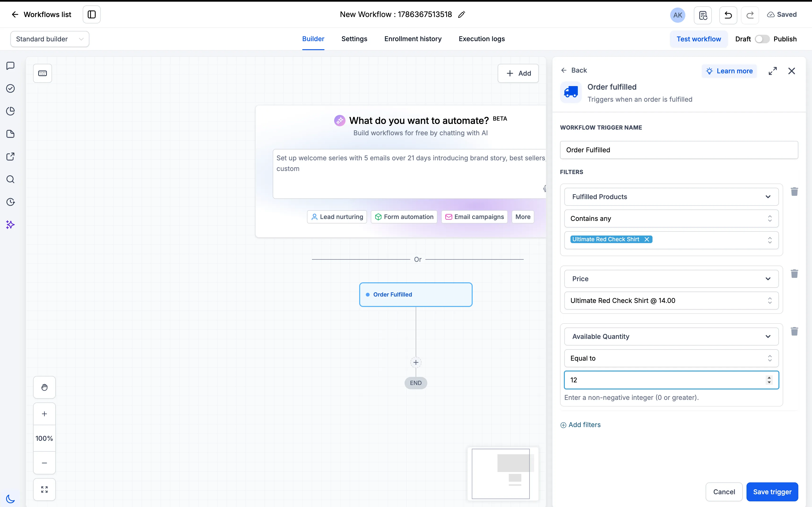
Task: Choose the Email campaigns suggestion
Action: point(474,217)
